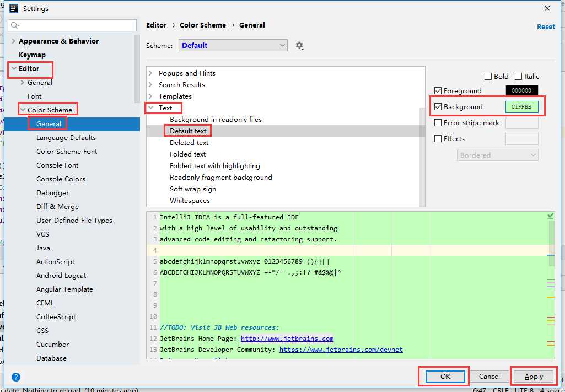Open the Scheme Default dropdown
565x392 pixels.
pyautogui.click(x=233, y=45)
